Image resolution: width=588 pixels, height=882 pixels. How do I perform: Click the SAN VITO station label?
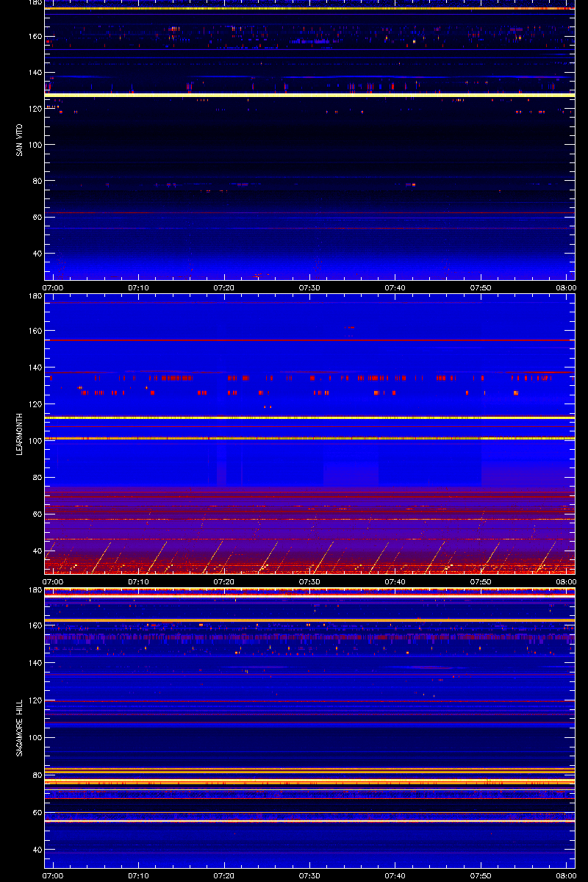pyautogui.click(x=20, y=140)
